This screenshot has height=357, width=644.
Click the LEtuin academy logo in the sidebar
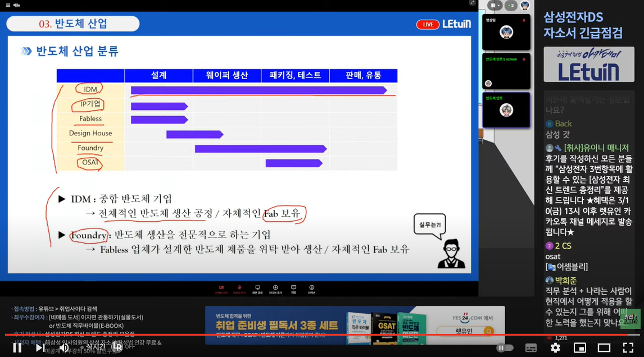588,65
